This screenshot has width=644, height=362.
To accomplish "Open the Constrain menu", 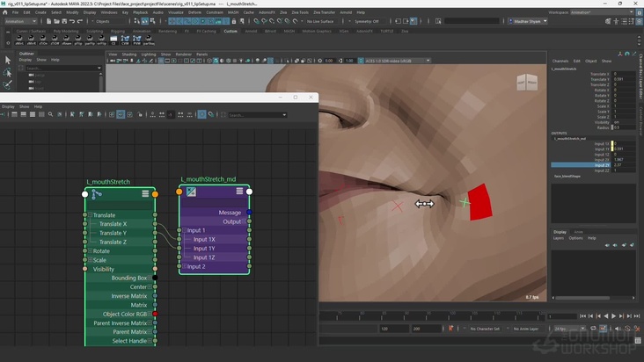I will click(x=215, y=12).
